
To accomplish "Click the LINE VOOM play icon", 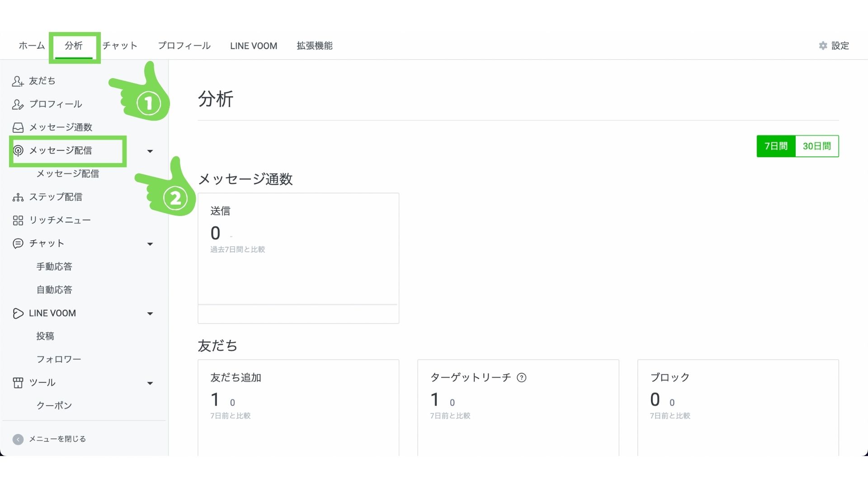I will pyautogui.click(x=18, y=313).
